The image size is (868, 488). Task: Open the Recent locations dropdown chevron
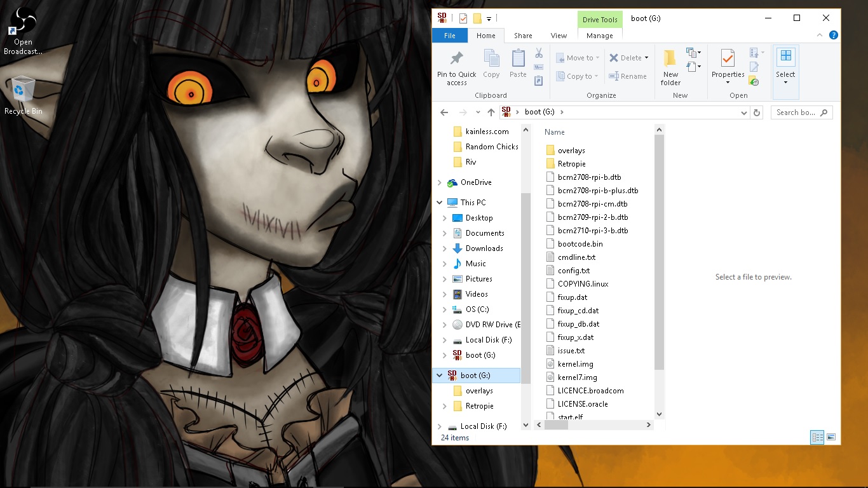[478, 112]
